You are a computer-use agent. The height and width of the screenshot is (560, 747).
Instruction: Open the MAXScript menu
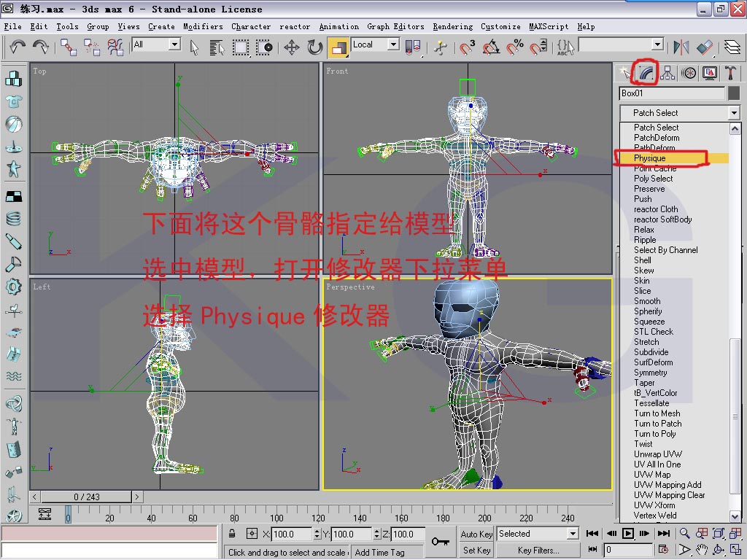[549, 27]
